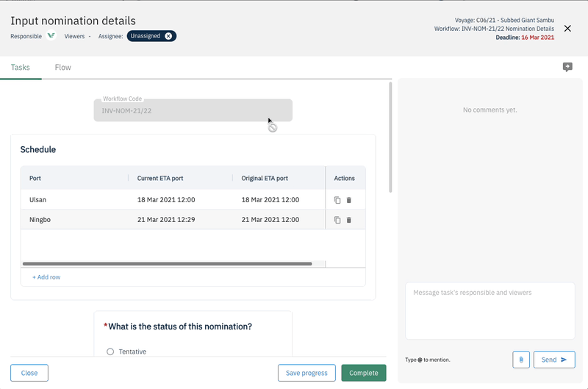Viewport: 588px width, 389px height.
Task: Click the green Complete button
Action: coord(363,373)
